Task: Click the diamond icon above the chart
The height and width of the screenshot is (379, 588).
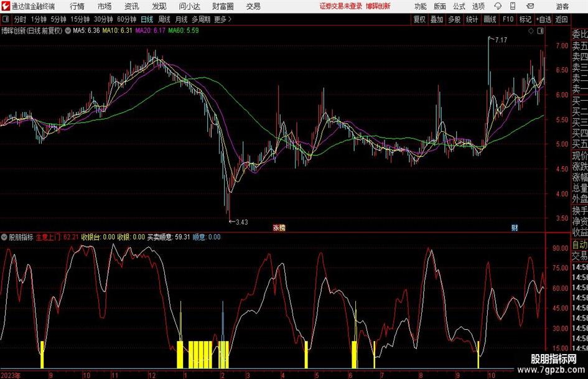Action: (x=531, y=31)
